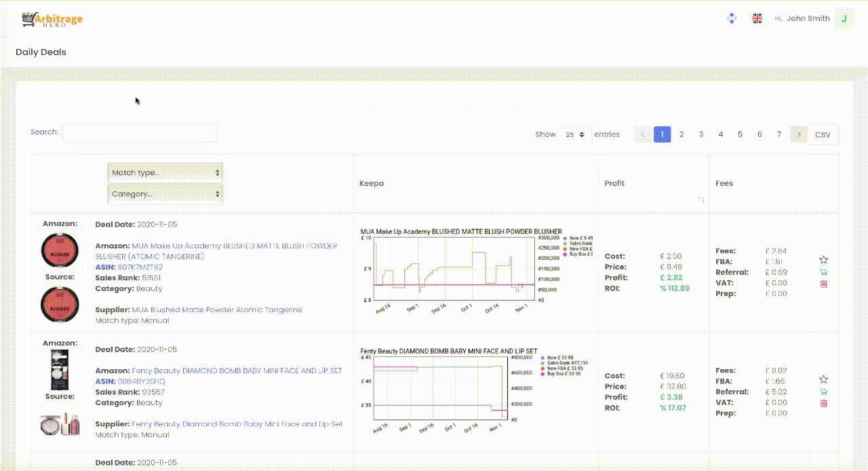868x471 pixels.
Task: Go to next page arrow
Action: pyautogui.click(x=799, y=134)
